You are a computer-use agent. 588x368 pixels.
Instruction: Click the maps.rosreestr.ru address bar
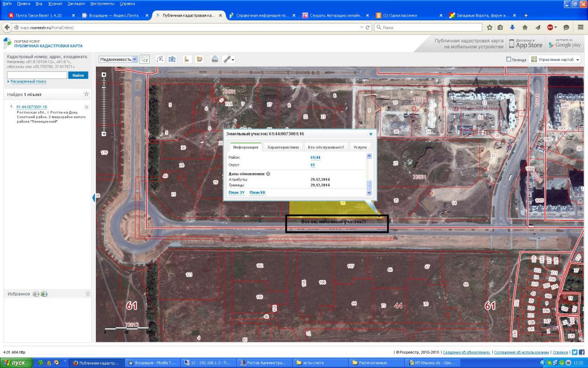188,28
